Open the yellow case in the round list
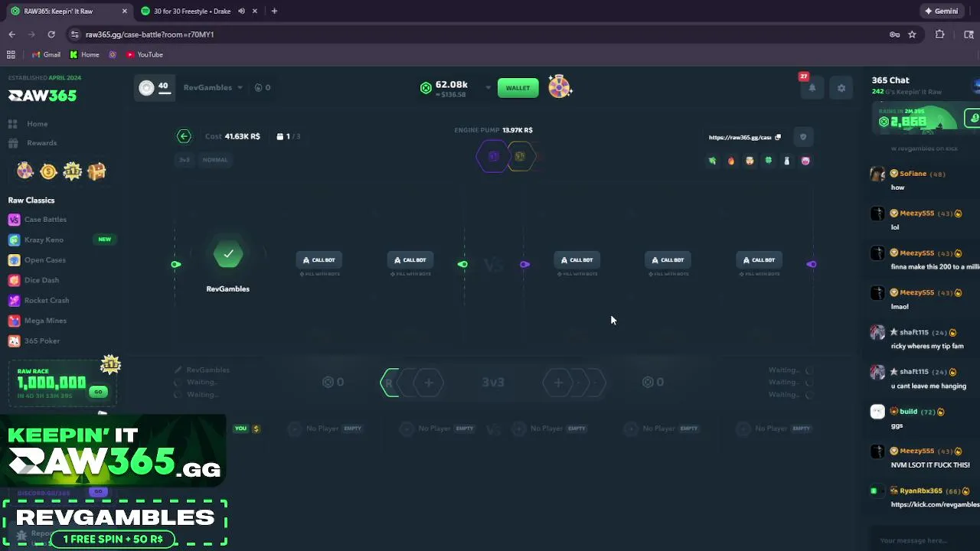This screenshot has height=551, width=980. pyautogui.click(x=520, y=157)
